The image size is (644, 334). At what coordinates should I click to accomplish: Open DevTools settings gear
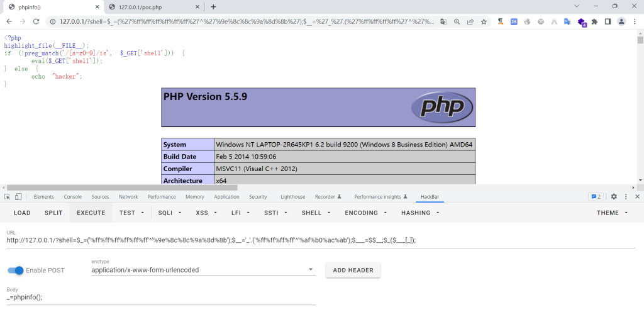(x=614, y=197)
